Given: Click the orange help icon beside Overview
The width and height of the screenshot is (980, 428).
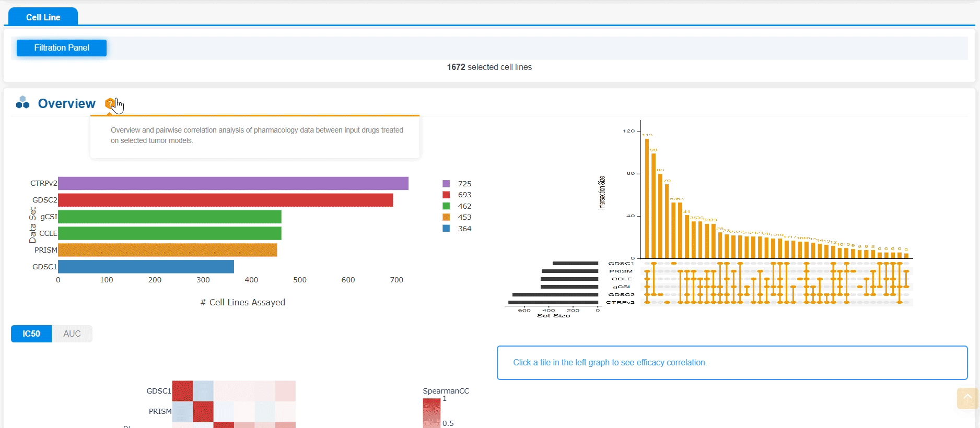Looking at the screenshot, I should tap(110, 103).
